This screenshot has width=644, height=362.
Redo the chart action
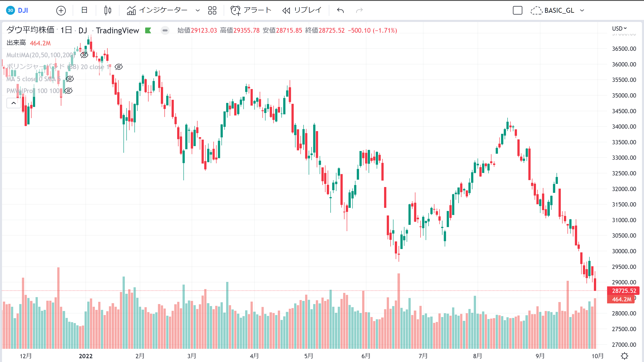point(359,10)
